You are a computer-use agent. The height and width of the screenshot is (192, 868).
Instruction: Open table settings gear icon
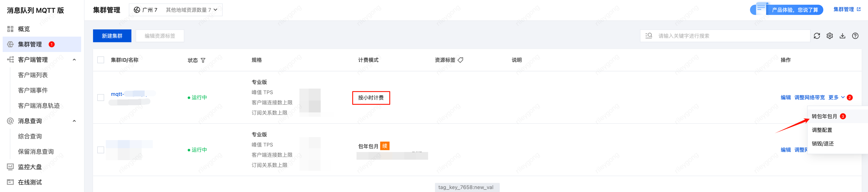(829, 36)
